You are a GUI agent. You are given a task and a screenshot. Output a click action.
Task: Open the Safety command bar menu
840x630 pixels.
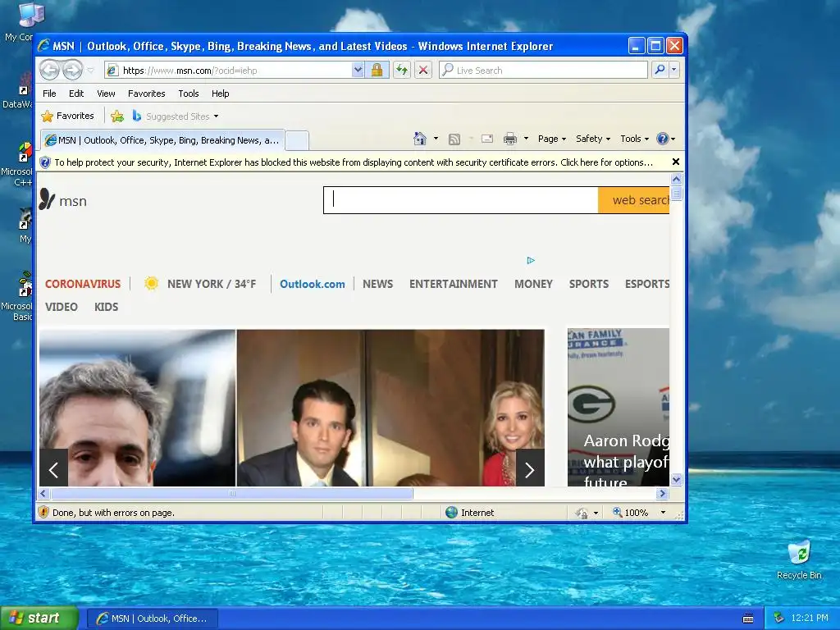pyautogui.click(x=593, y=139)
